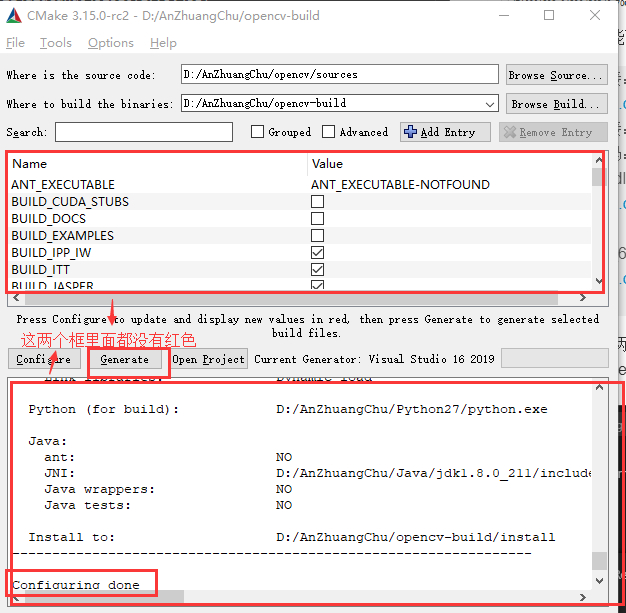The image size is (626, 613).
Task: Click the cache list scroll down arrow
Action: (598, 281)
